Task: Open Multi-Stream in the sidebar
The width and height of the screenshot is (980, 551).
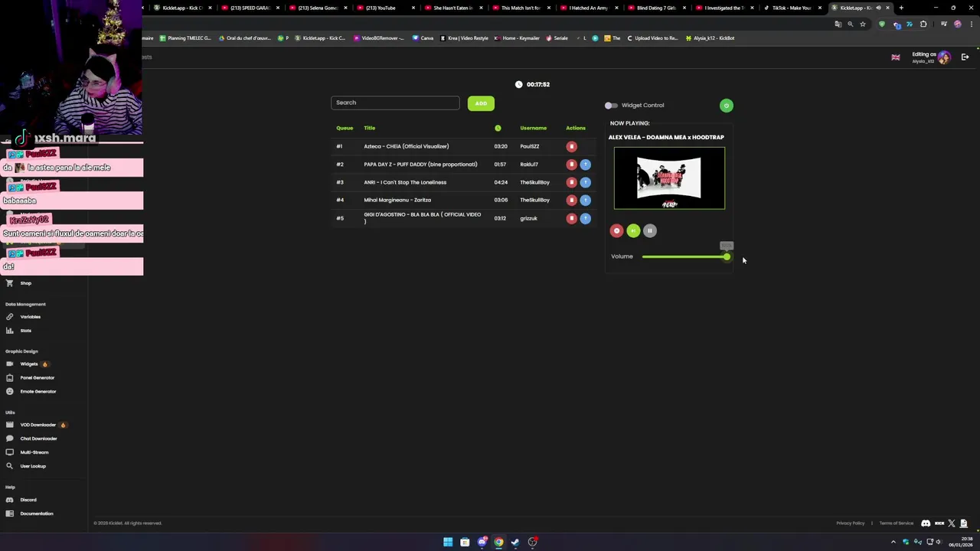Action: (x=34, y=452)
